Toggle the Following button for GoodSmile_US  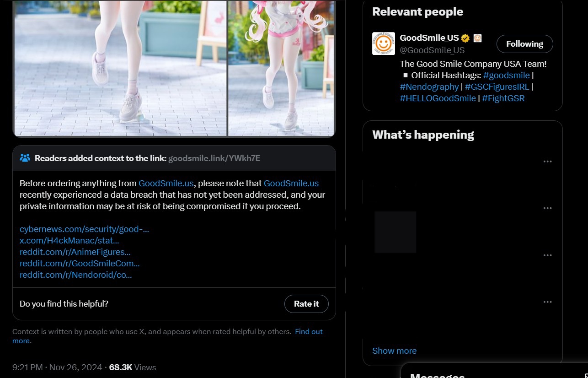[524, 44]
